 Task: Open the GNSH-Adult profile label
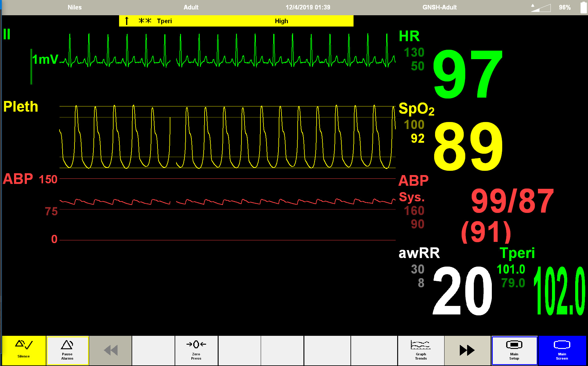pos(439,7)
